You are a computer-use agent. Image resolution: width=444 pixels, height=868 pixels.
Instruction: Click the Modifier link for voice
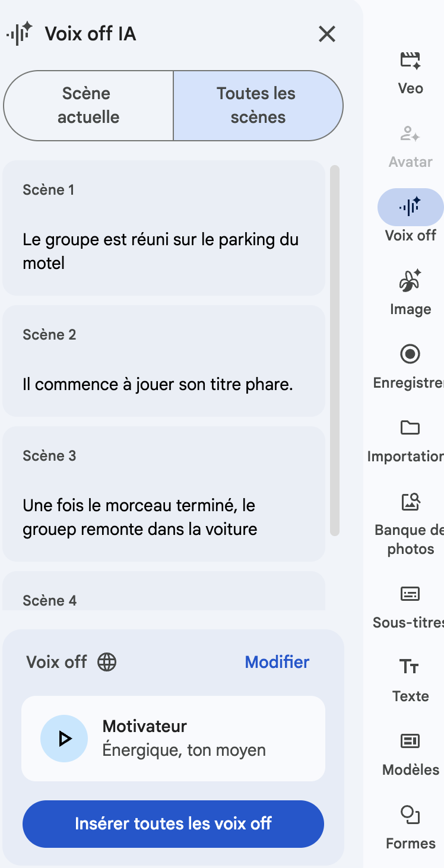point(277,662)
